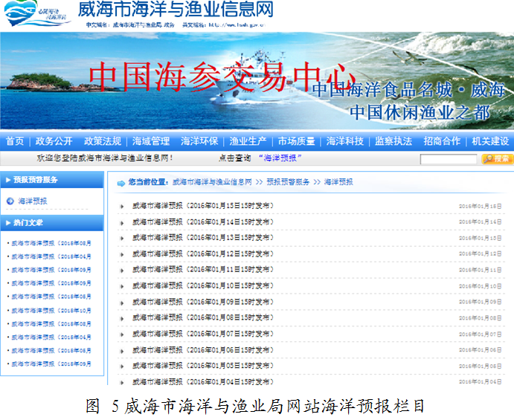Viewport: 514px width, 420px height.
Task: Open the 首页 navigation menu item
Action: (x=15, y=141)
